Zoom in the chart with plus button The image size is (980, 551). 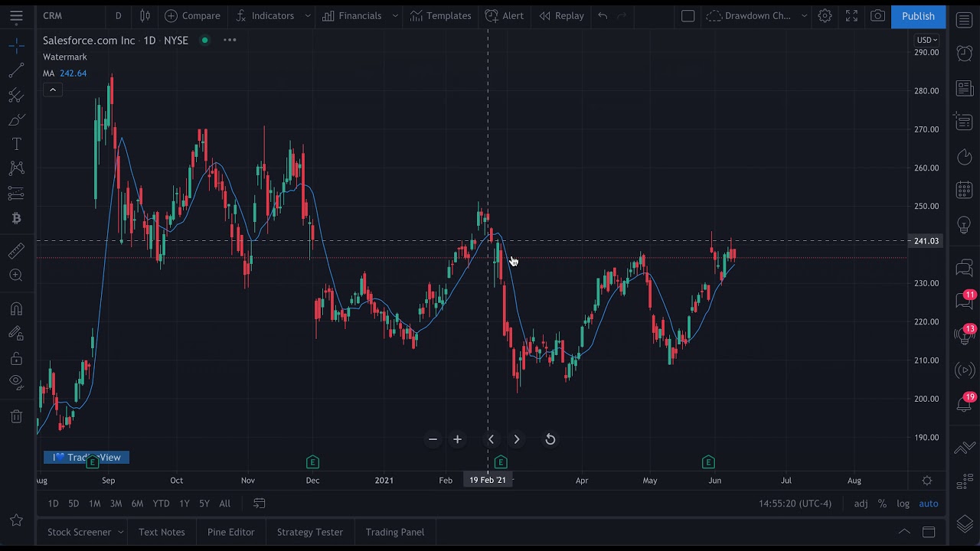tap(457, 439)
